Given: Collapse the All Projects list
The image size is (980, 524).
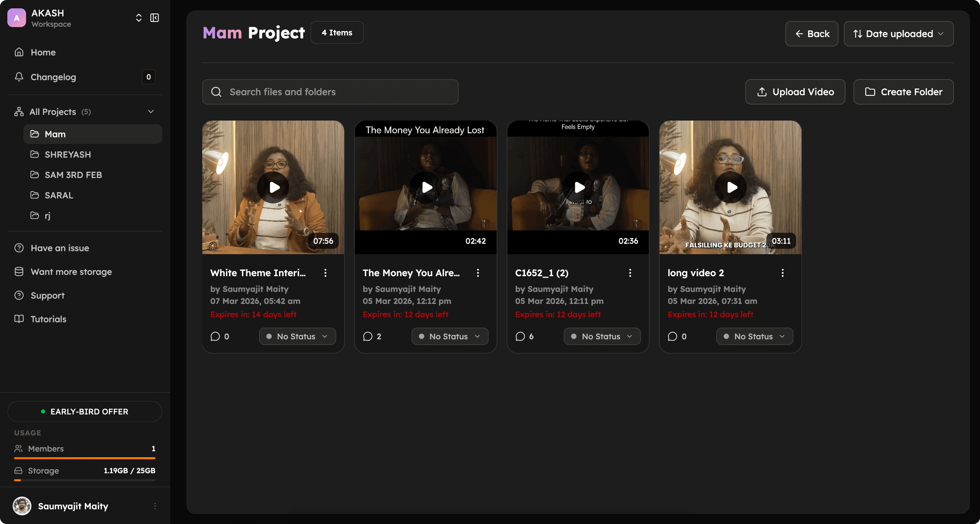Looking at the screenshot, I should 151,112.
